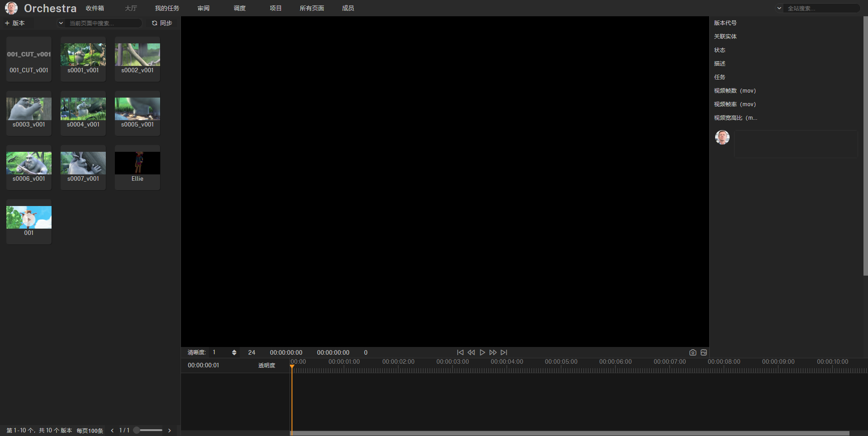Click the image icon beside the camera
Viewport: 868px width, 436px height.
[704, 352]
